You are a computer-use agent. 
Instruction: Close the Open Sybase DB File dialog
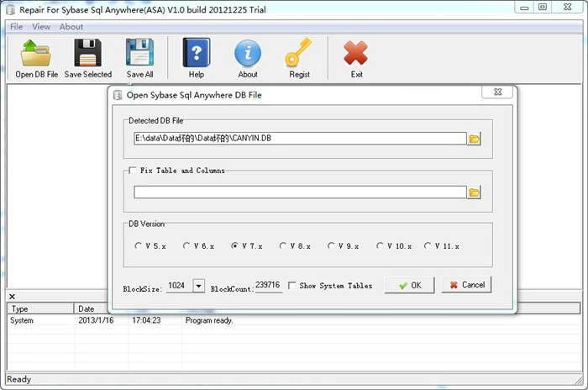tap(497, 92)
